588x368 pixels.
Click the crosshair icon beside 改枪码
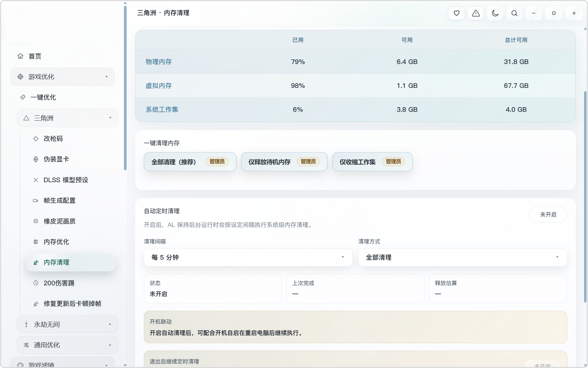coord(36,139)
